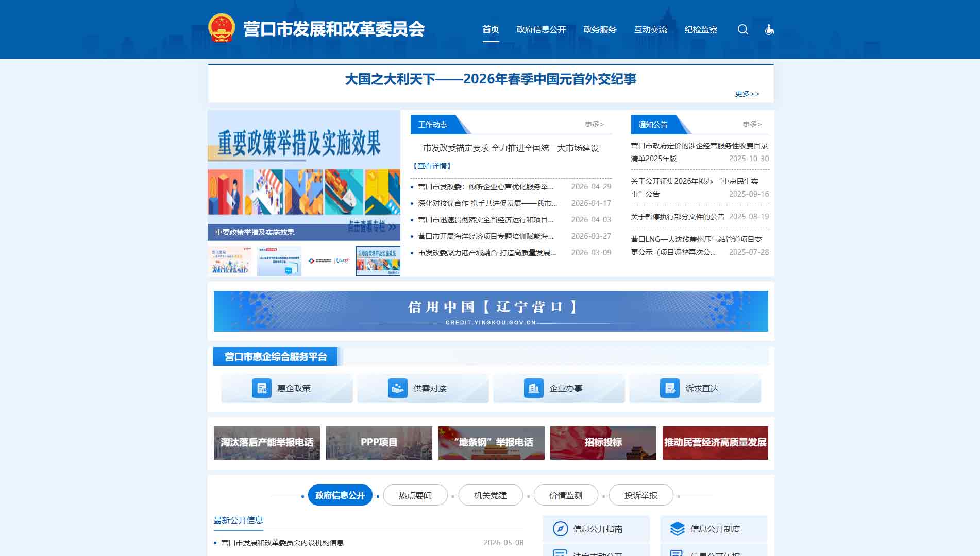Screen dimensions: 980x556
Task: Open news 营口市发改委：倾听企业心声
Action: tap(486, 187)
